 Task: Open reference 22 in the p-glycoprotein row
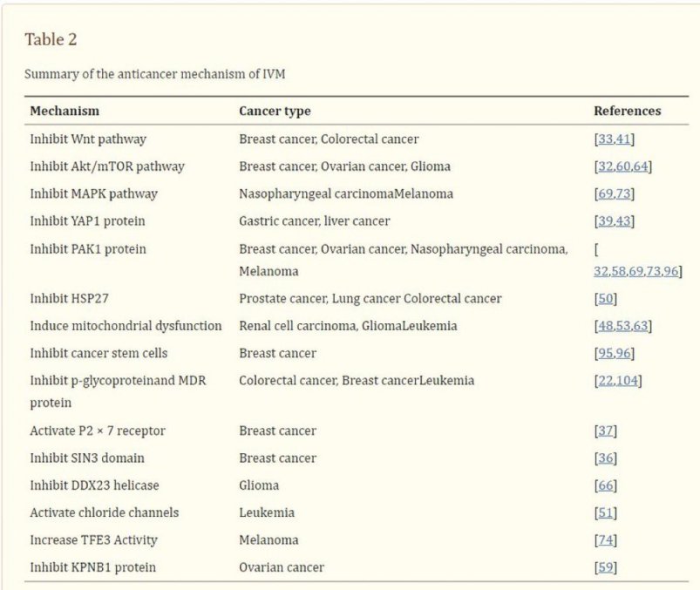[605, 381]
